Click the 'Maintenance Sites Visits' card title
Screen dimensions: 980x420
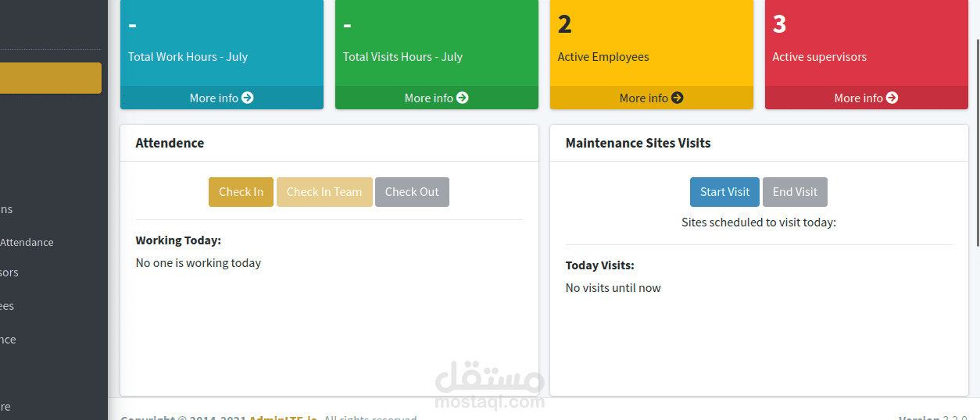point(638,143)
